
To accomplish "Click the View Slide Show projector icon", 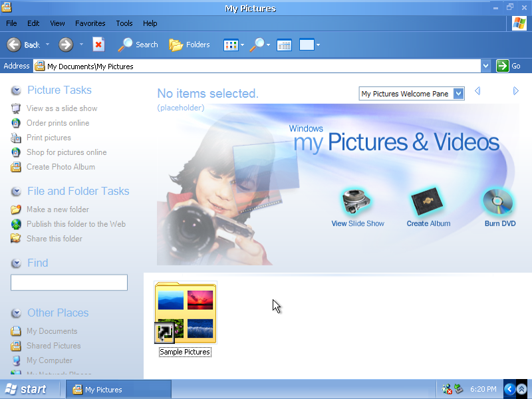I will pyautogui.click(x=357, y=201).
